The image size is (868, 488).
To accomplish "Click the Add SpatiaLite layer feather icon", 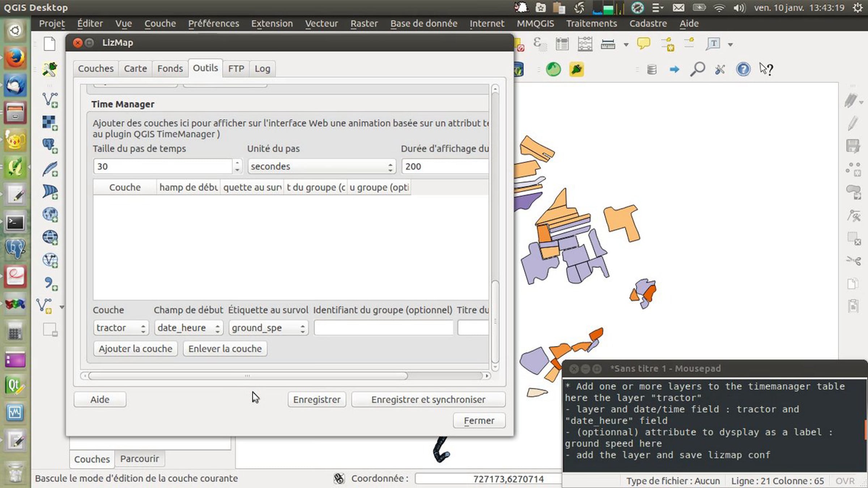I will pos(50,169).
